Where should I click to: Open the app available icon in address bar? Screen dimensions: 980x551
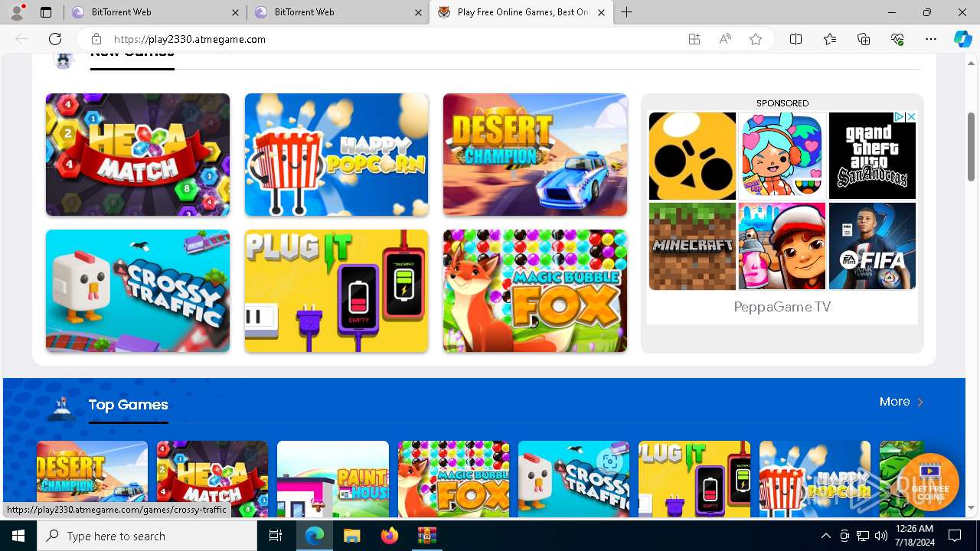coord(694,39)
